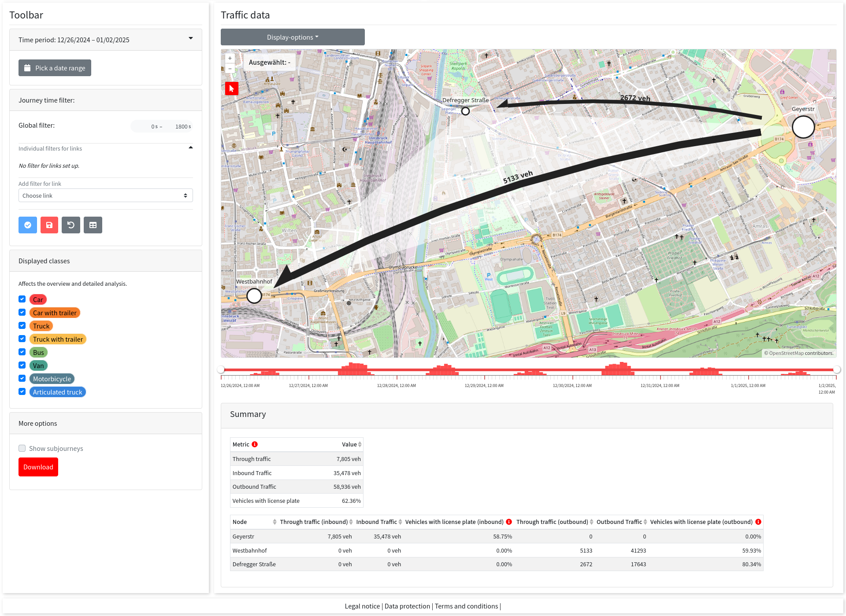846x616 pixels.
Task: Zoom in on the map with plus
Action: [x=230, y=58]
